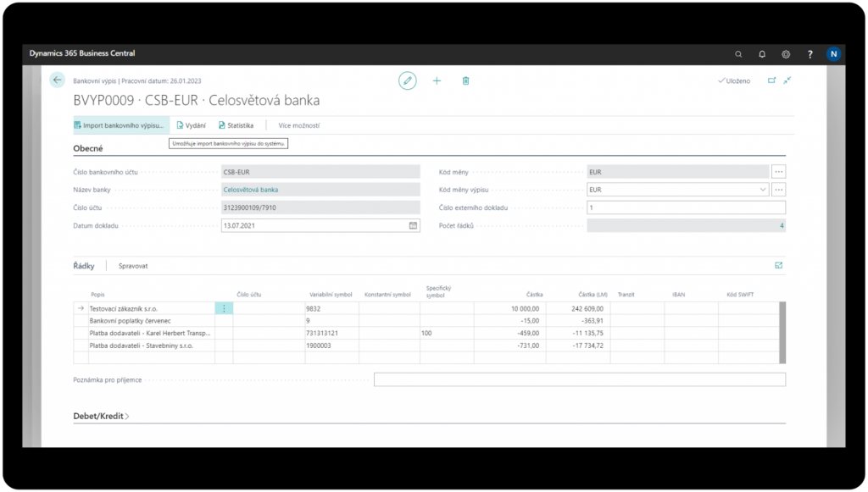Open the page in a new window
Viewport: 868px width, 492px height.
point(771,80)
